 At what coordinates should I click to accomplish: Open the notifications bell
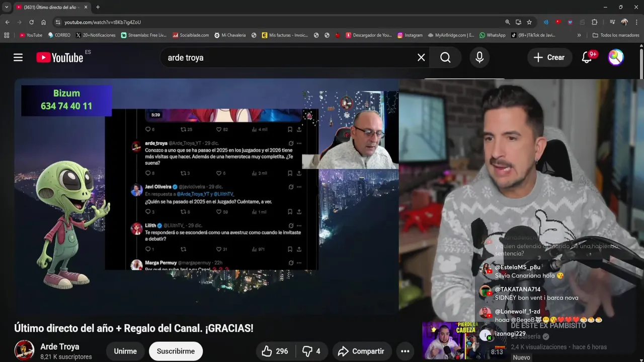click(587, 57)
